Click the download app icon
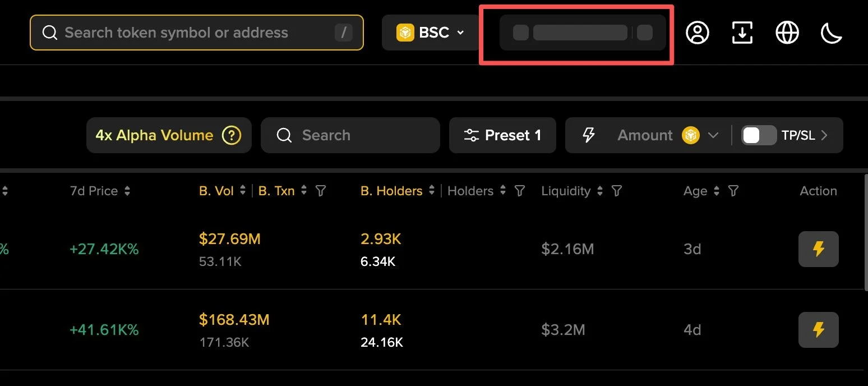The height and width of the screenshot is (386, 868). pyautogui.click(x=742, y=33)
